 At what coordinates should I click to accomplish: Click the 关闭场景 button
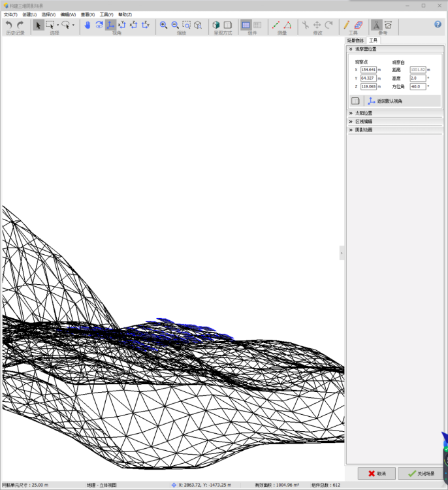pos(421,474)
